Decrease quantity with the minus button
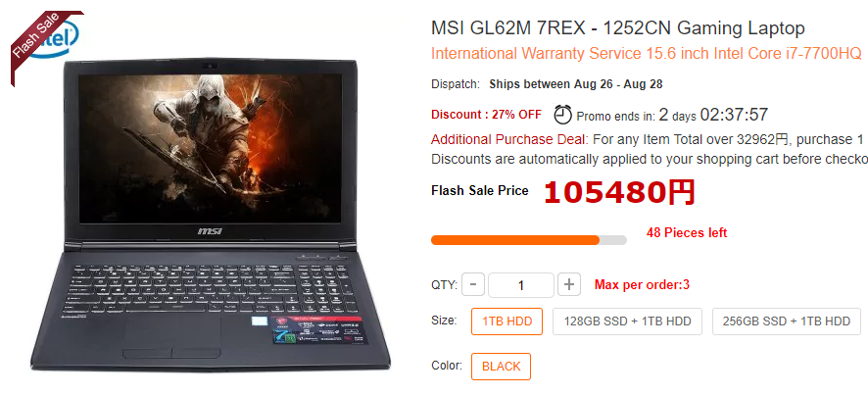Screen dimensions: 868x395 pos(473,285)
